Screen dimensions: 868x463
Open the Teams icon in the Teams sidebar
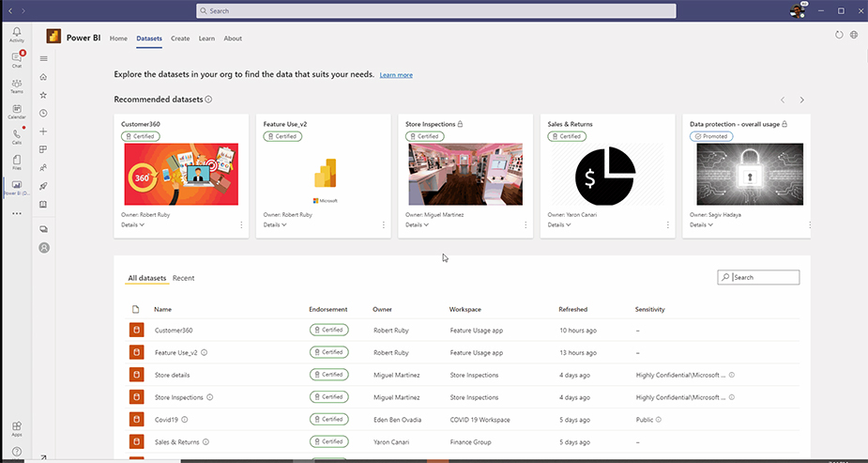[x=17, y=85]
